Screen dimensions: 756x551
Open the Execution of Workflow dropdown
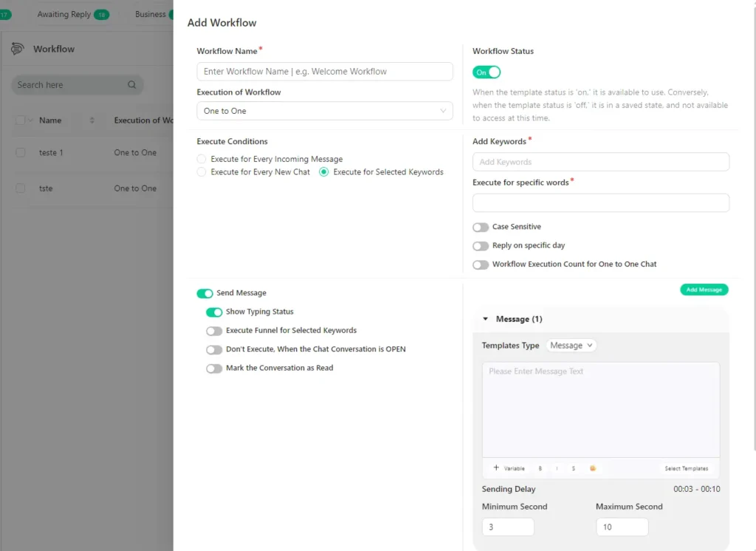[325, 111]
